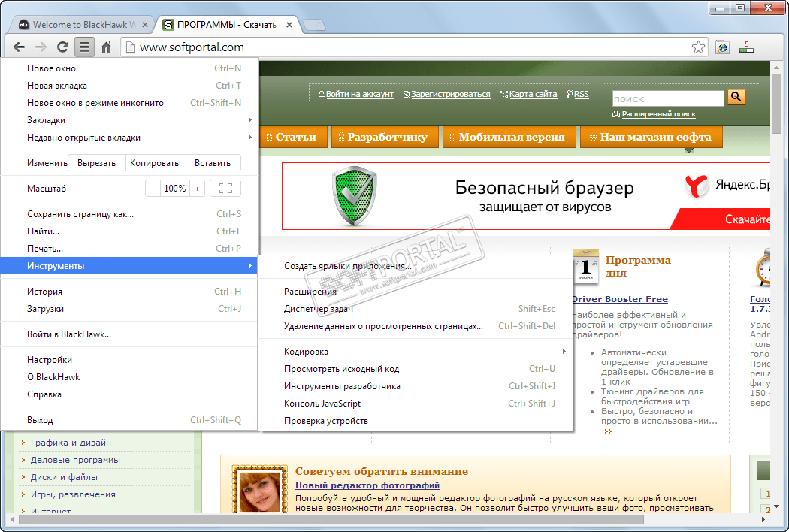Click the orange search magnifier button
Screen dimensions: 789x532
tap(736, 97)
